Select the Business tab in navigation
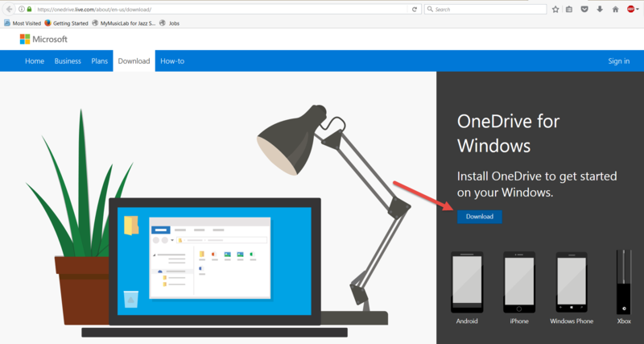The image size is (644, 344). tap(68, 61)
